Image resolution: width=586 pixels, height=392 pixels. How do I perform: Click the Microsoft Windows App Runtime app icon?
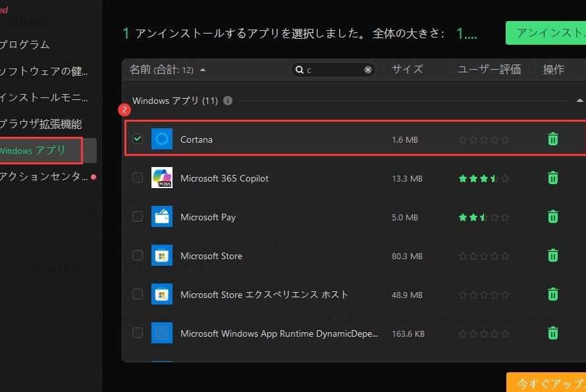pyautogui.click(x=162, y=333)
